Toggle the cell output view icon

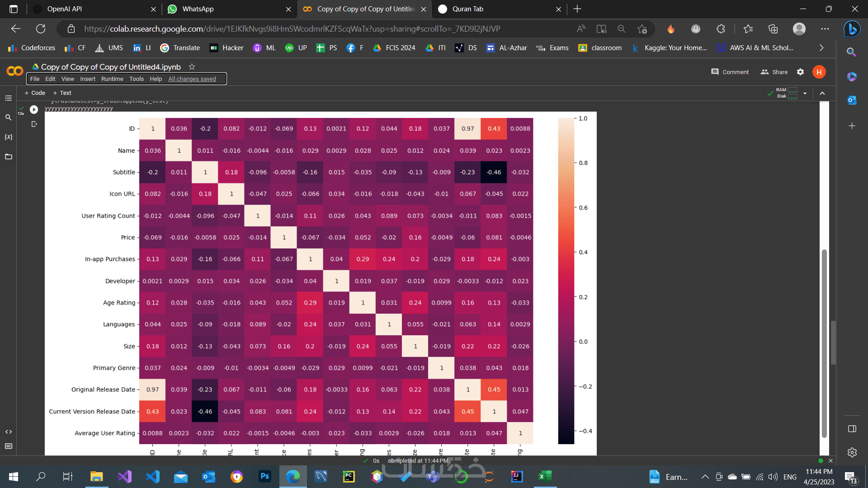[x=34, y=124]
